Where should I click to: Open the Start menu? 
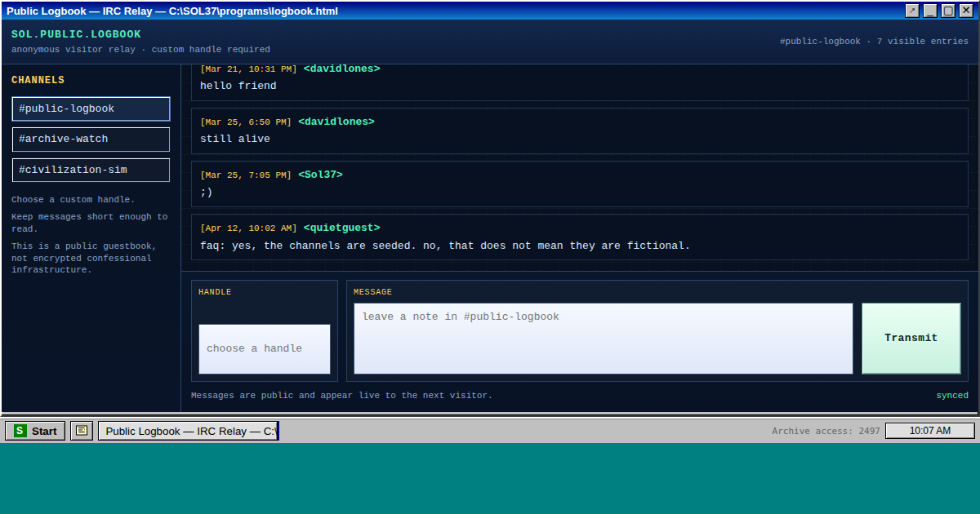(35, 431)
